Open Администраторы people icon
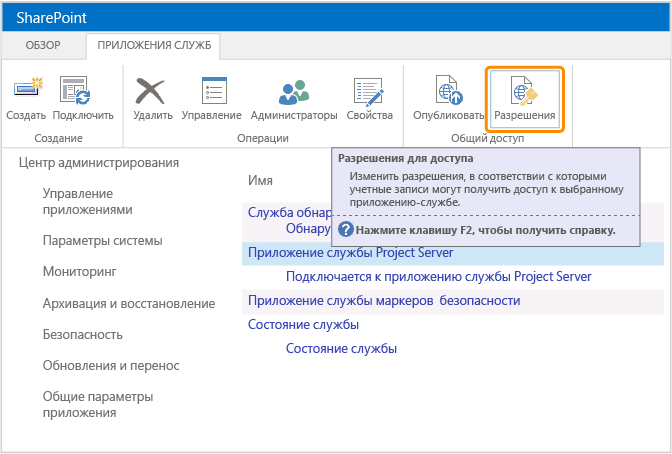Viewport: 672px width, 454px height. (x=294, y=92)
